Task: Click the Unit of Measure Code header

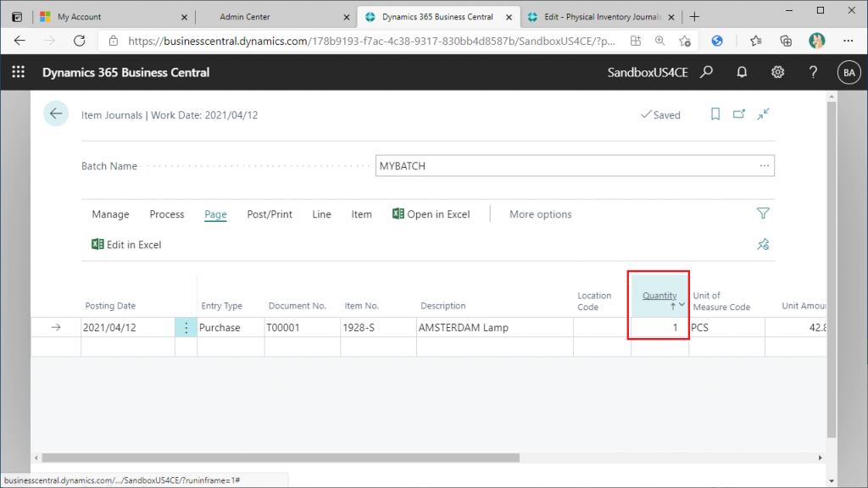Action: click(x=721, y=301)
